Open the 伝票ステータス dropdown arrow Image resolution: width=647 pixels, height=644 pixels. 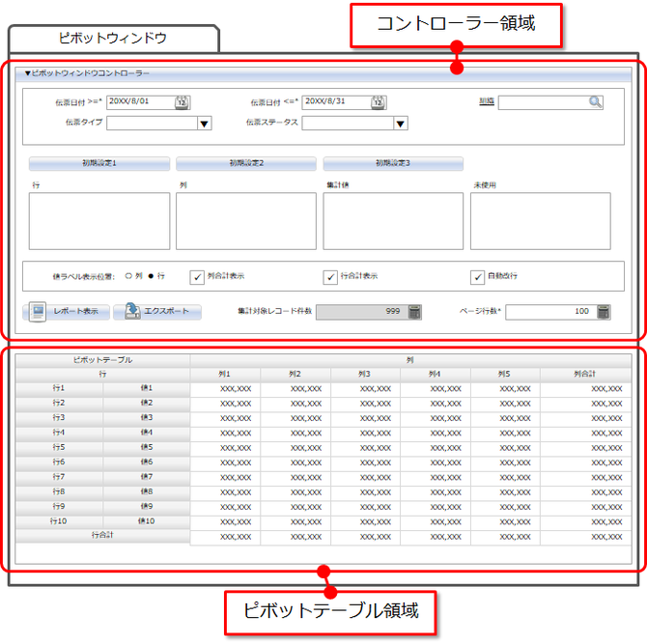[x=400, y=124]
